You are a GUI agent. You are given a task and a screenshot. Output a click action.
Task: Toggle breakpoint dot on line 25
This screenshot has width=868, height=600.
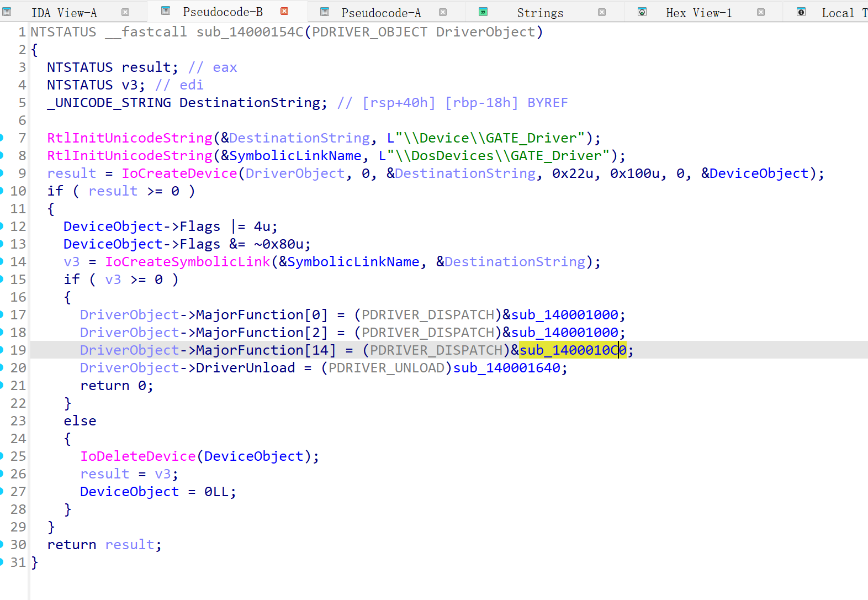(2, 456)
